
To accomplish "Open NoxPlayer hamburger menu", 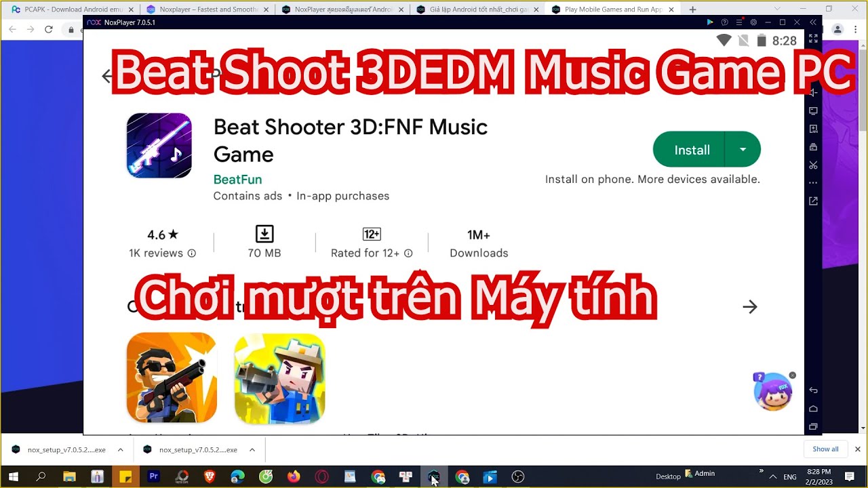I will (x=739, y=22).
